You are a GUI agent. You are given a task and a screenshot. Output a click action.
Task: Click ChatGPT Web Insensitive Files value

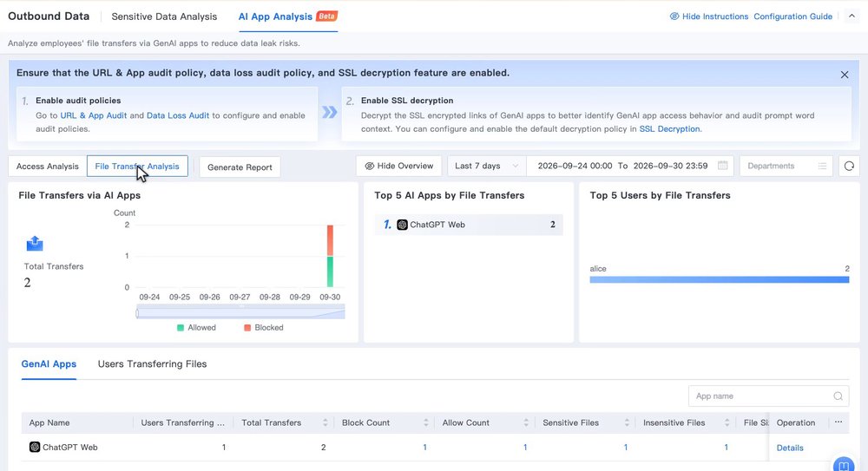click(726, 448)
